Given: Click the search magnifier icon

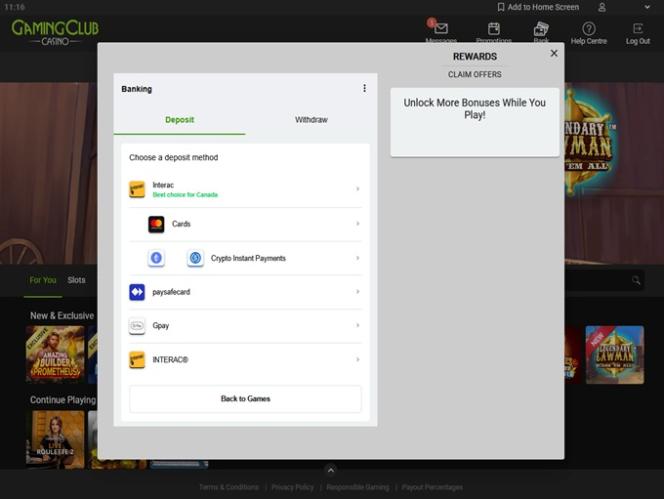Looking at the screenshot, I should (x=636, y=281).
